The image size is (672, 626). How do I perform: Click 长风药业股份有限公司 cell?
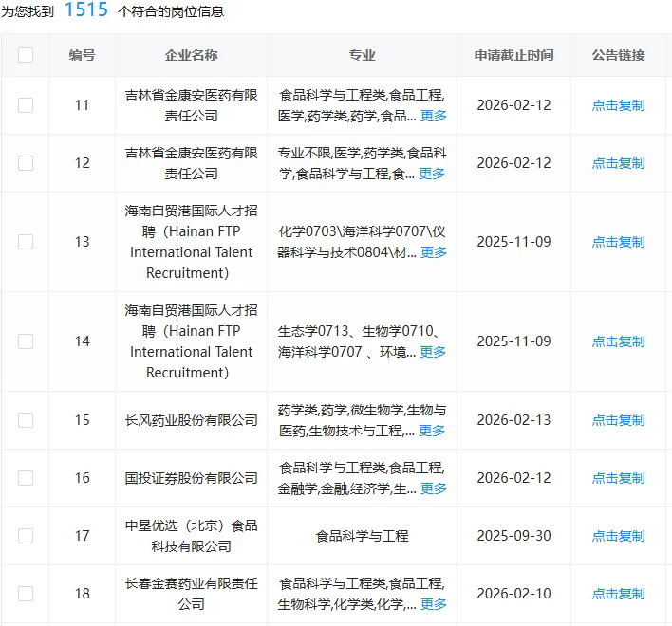pyautogui.click(x=191, y=420)
